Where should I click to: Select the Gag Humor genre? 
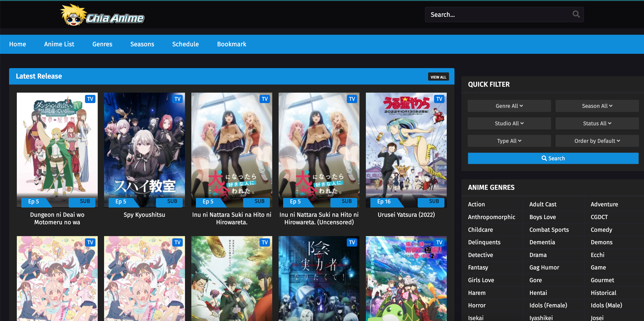(544, 268)
